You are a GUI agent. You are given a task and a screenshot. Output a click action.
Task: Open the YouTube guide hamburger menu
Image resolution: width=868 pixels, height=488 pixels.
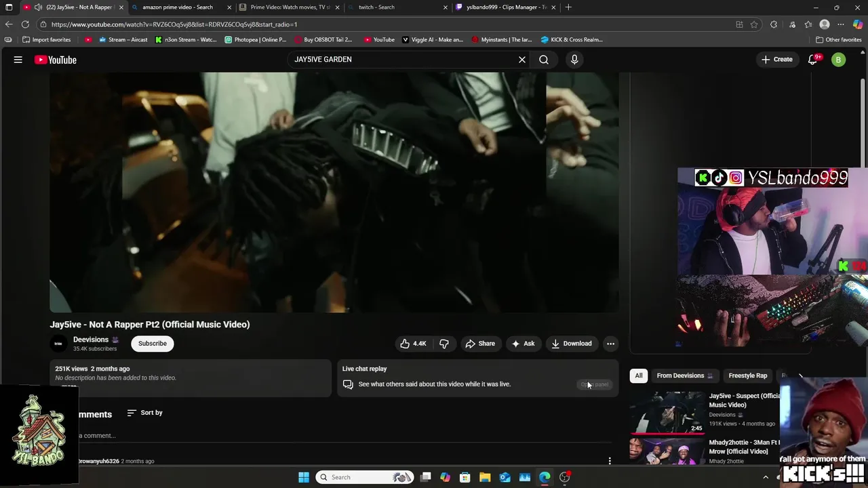pos(18,60)
